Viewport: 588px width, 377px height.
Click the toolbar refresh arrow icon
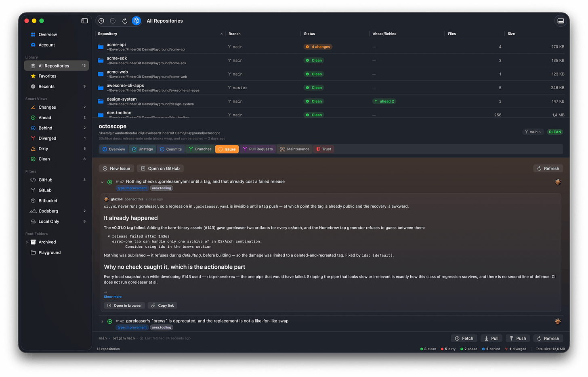(x=125, y=21)
